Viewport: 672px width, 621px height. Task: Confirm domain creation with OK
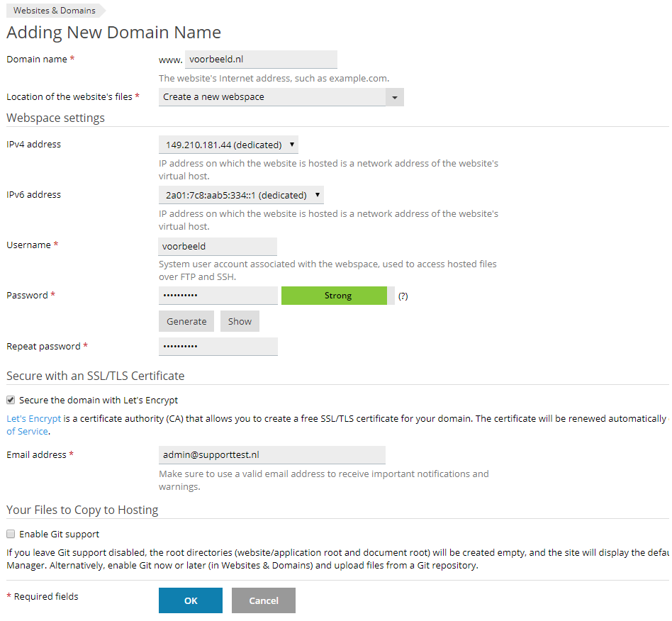190,600
